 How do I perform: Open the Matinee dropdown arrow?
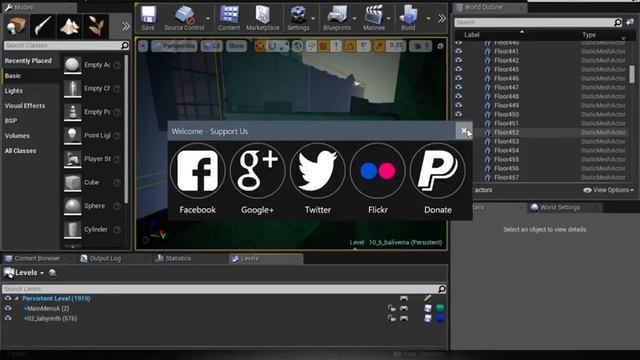pos(388,18)
